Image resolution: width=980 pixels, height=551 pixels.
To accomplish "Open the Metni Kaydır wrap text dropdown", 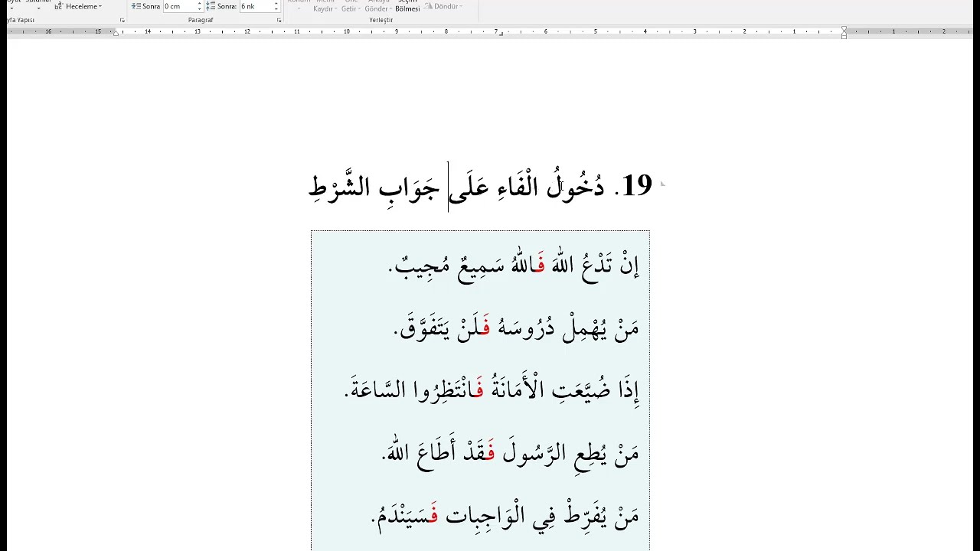I will [325, 5].
